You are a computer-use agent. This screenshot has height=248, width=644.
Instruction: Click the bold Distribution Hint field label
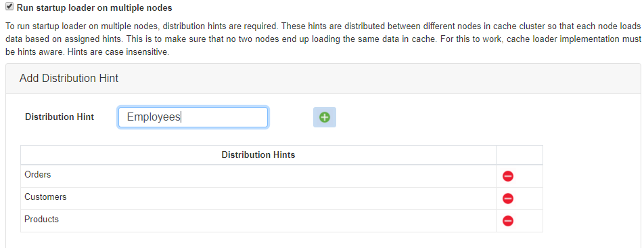[60, 117]
